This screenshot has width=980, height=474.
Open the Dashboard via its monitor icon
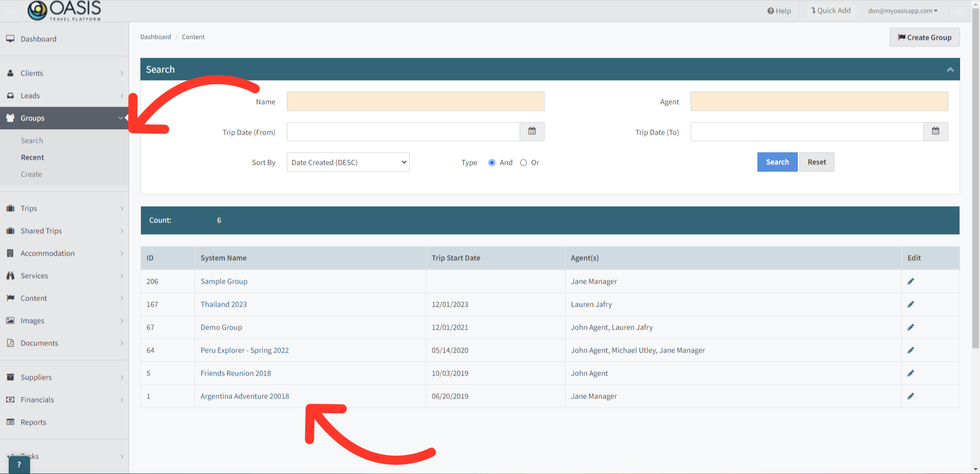tap(11, 38)
